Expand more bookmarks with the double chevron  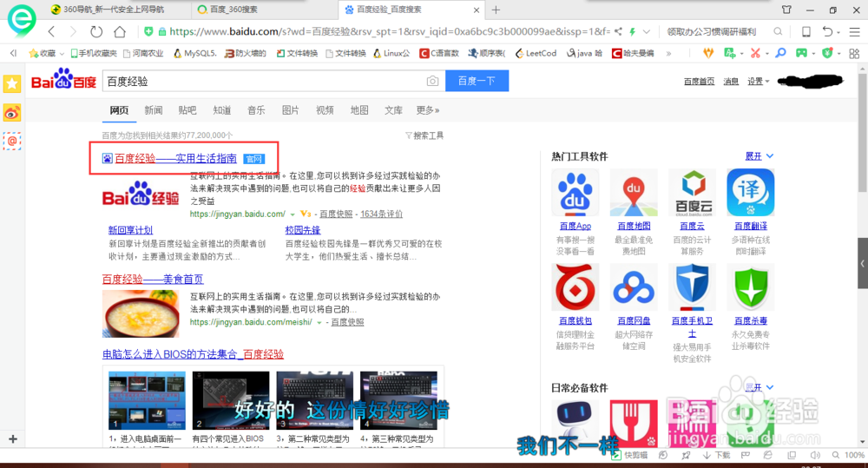[x=668, y=53]
